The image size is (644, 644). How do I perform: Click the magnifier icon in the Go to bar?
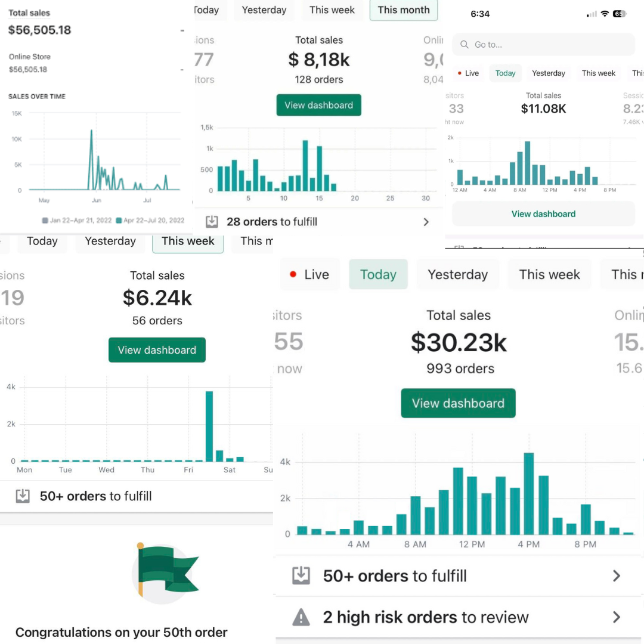pyautogui.click(x=465, y=44)
